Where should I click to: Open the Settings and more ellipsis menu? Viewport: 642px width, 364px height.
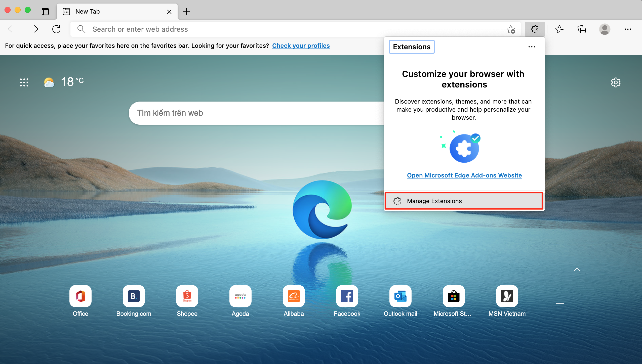point(628,29)
